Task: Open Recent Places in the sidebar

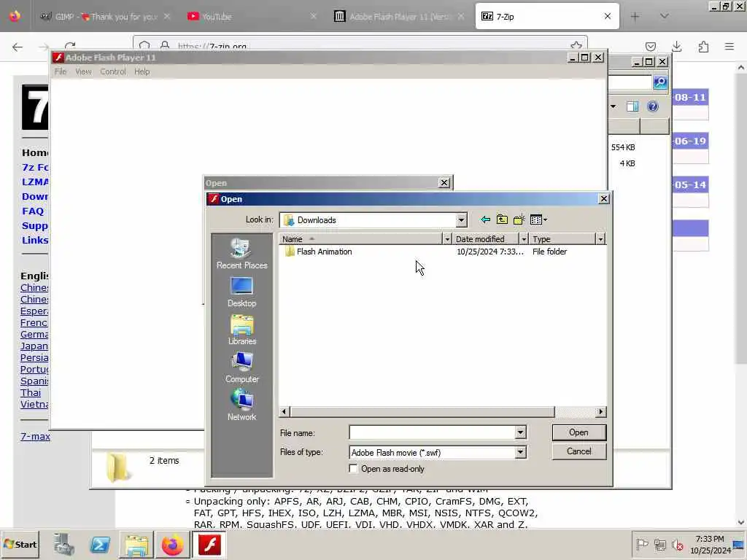Action: coord(241,254)
